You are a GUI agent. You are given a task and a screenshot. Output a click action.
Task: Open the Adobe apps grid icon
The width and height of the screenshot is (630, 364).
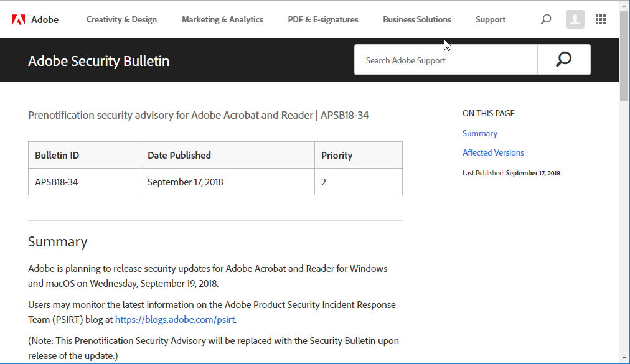(600, 19)
